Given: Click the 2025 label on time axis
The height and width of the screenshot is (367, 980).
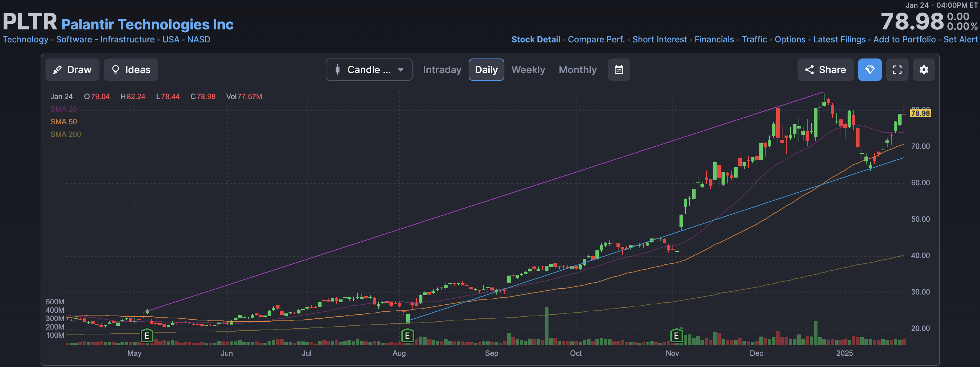Looking at the screenshot, I should tap(844, 353).
